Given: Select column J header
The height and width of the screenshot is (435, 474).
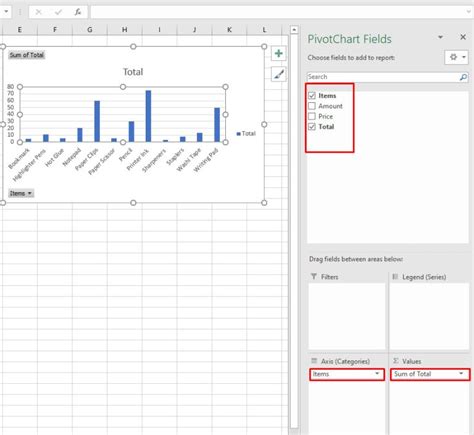Looking at the screenshot, I should [194, 30].
